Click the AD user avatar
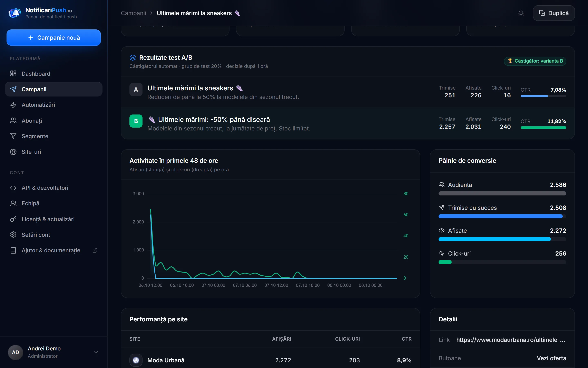The image size is (588, 368). point(16,352)
